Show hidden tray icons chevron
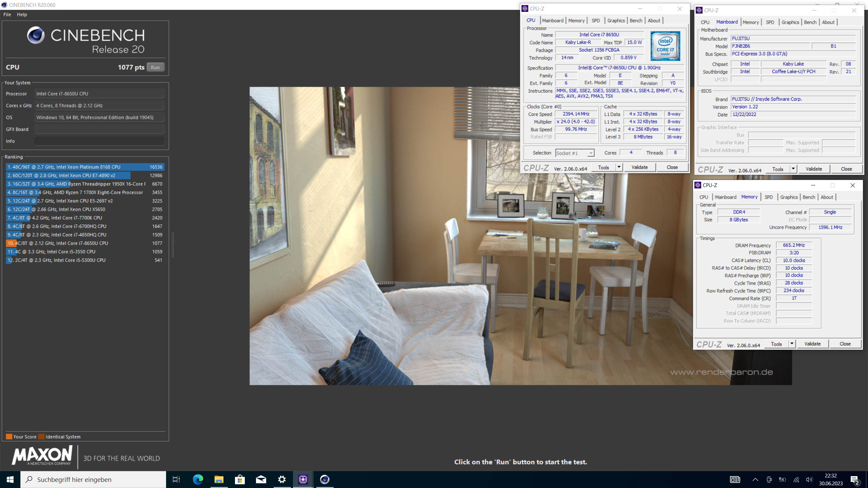 (x=755, y=479)
